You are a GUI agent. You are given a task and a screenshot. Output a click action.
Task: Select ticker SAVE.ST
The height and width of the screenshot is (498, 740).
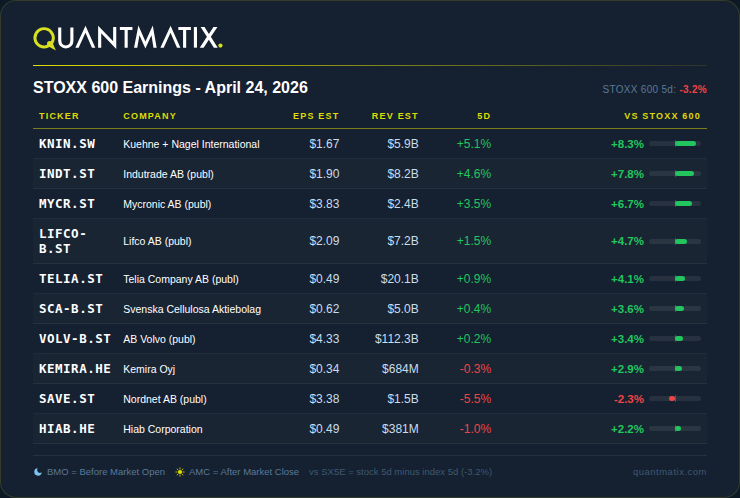coord(67,399)
